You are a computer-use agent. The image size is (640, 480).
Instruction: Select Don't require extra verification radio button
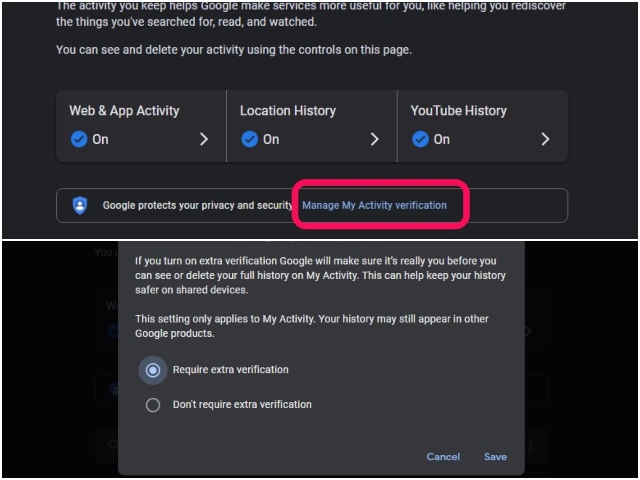(153, 405)
